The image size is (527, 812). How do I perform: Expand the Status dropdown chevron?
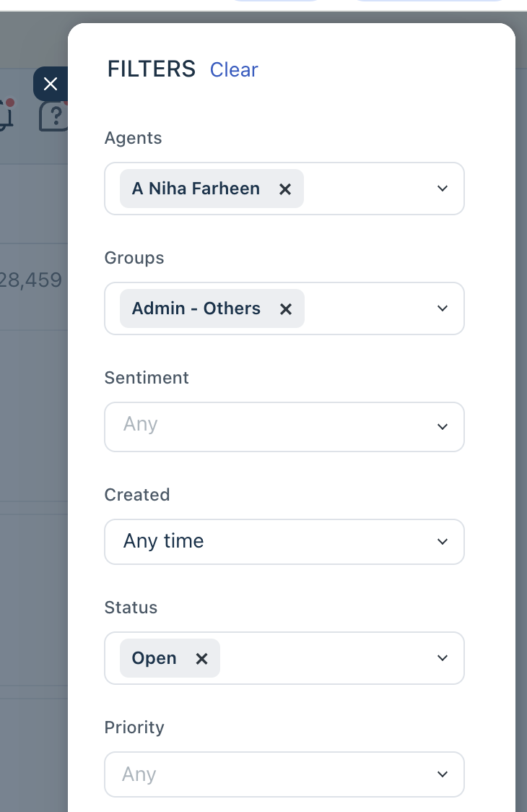[443, 658]
